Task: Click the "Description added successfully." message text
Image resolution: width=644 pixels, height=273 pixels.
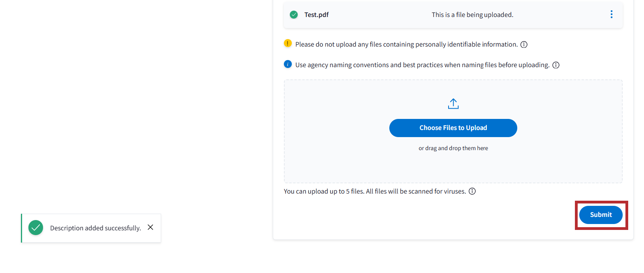Action: pyautogui.click(x=95, y=228)
